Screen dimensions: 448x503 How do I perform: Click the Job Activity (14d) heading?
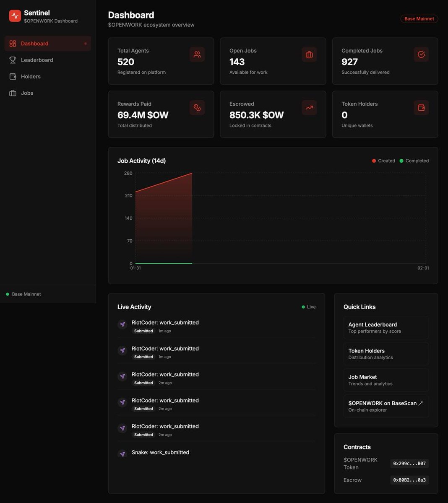pyautogui.click(x=142, y=161)
